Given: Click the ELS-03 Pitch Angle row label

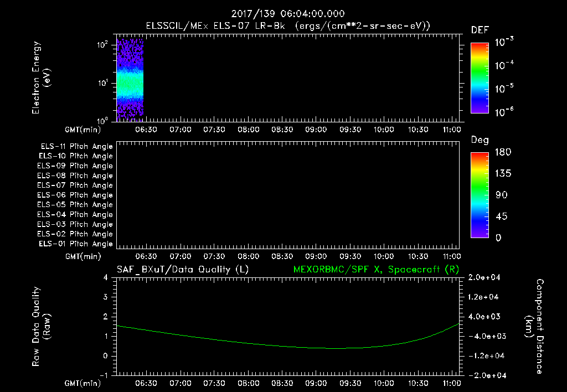Looking at the screenshot, I should click(x=75, y=224).
